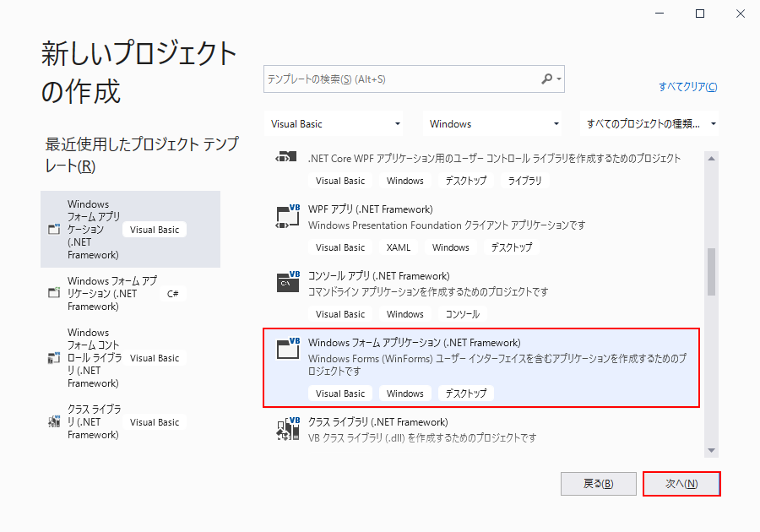The height and width of the screenshot is (532, 760).
Task: Click recent Forms Control Library icon
Action: (54, 357)
